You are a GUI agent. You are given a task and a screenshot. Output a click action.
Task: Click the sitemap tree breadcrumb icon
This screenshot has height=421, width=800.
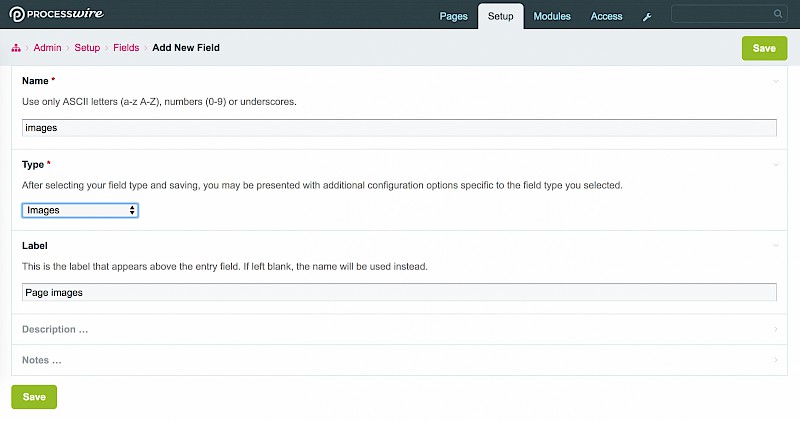pyautogui.click(x=16, y=48)
